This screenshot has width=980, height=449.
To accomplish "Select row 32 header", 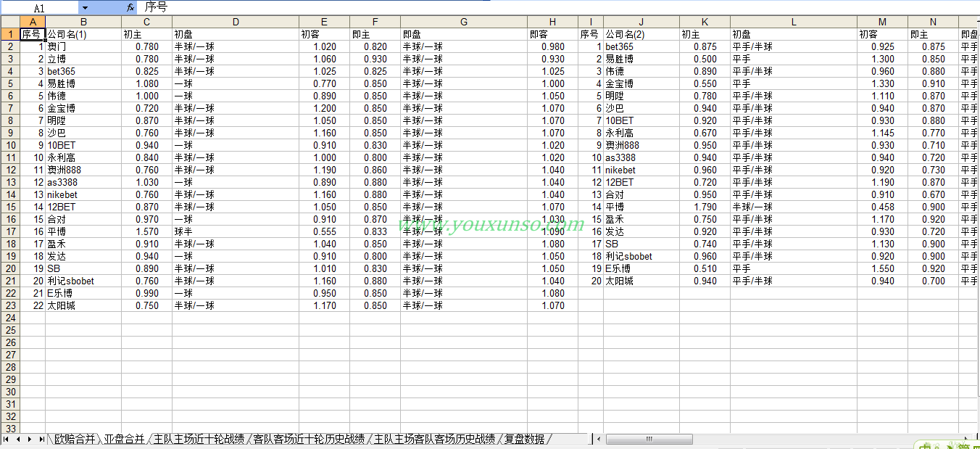I will (x=9, y=416).
